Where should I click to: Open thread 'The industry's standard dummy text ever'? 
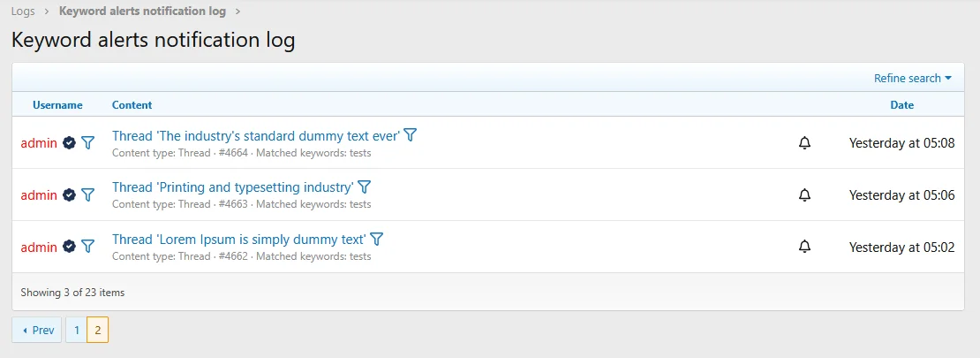(x=256, y=136)
